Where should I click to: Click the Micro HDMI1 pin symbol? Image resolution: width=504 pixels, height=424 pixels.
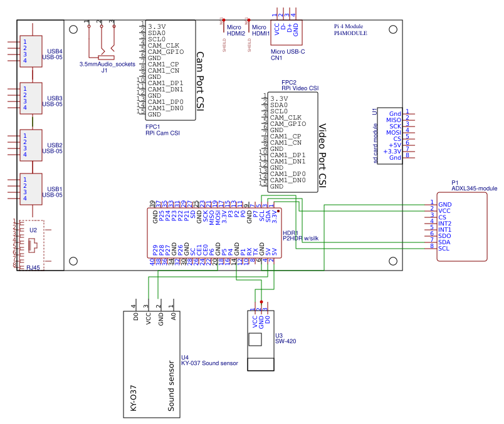[x=249, y=26]
